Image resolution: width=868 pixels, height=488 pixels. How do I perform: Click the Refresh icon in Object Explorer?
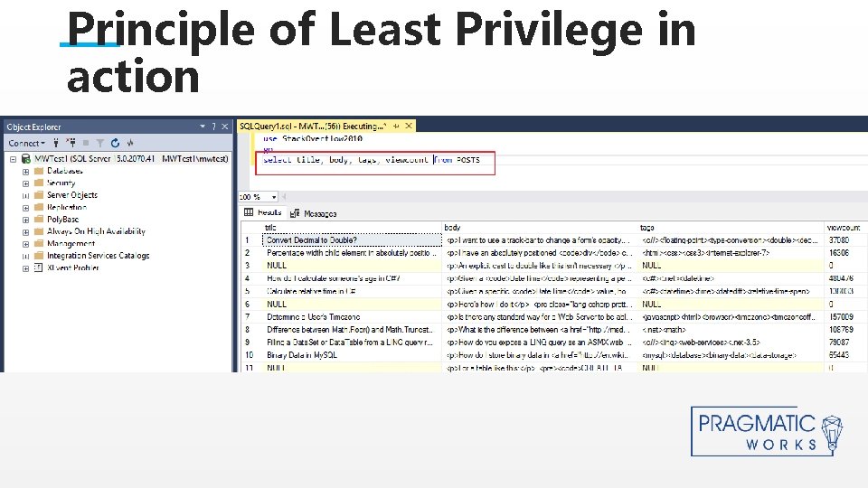[x=115, y=143]
